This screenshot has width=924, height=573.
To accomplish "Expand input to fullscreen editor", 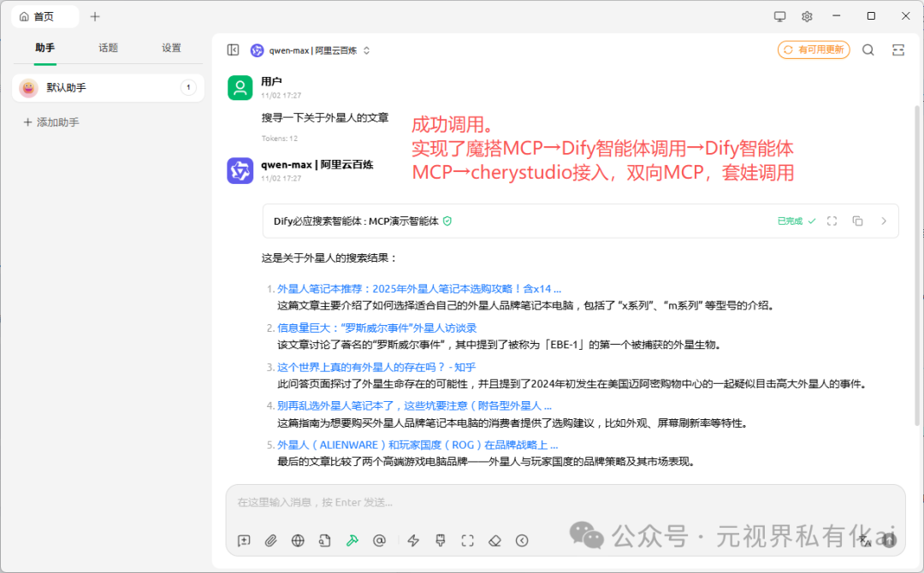I will (x=466, y=541).
